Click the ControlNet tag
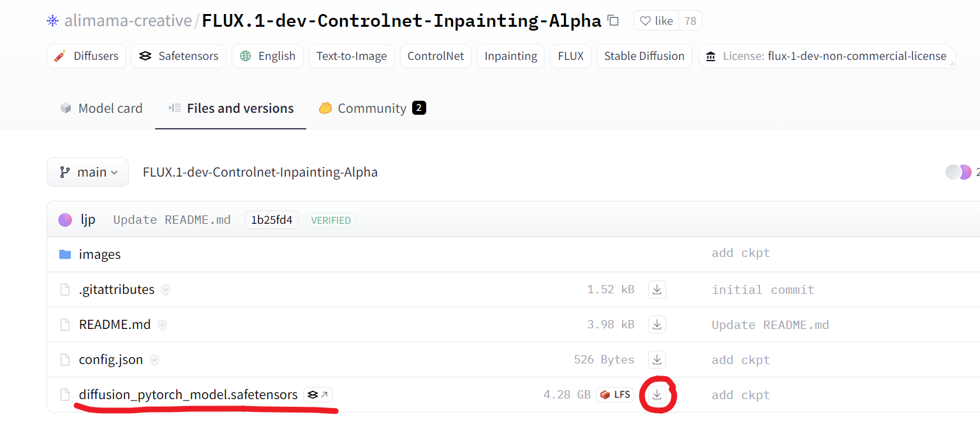This screenshot has height=445, width=980. tap(436, 56)
